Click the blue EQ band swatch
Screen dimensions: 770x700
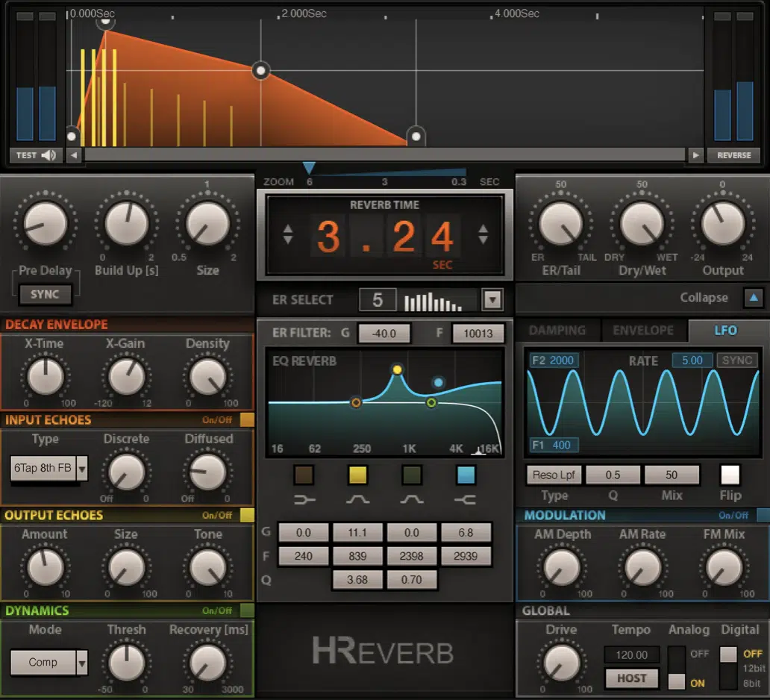click(466, 475)
